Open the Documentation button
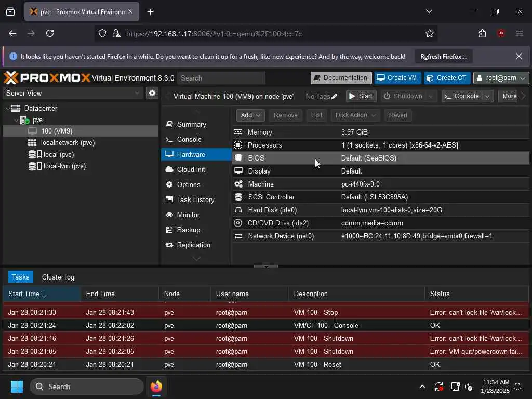 341,78
